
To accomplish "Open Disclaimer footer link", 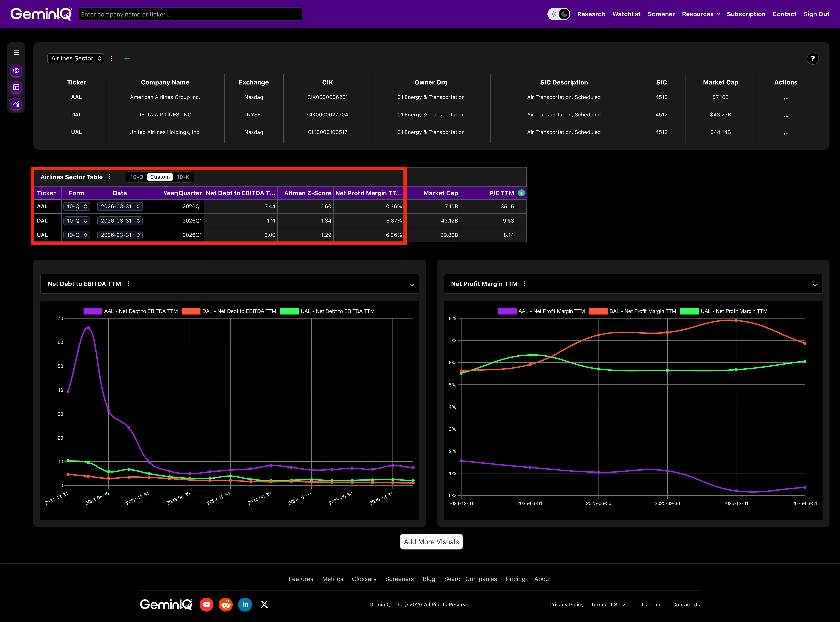I will coord(652,605).
